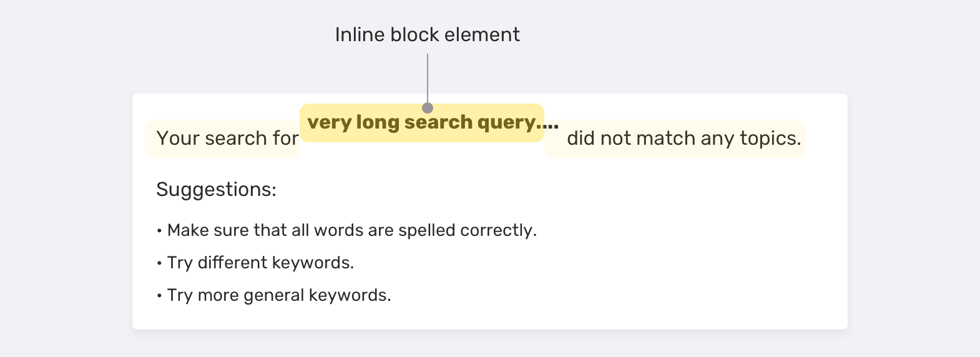Select the highlighted "very long search query" block
This screenshot has height=357, width=980.
pos(421,122)
